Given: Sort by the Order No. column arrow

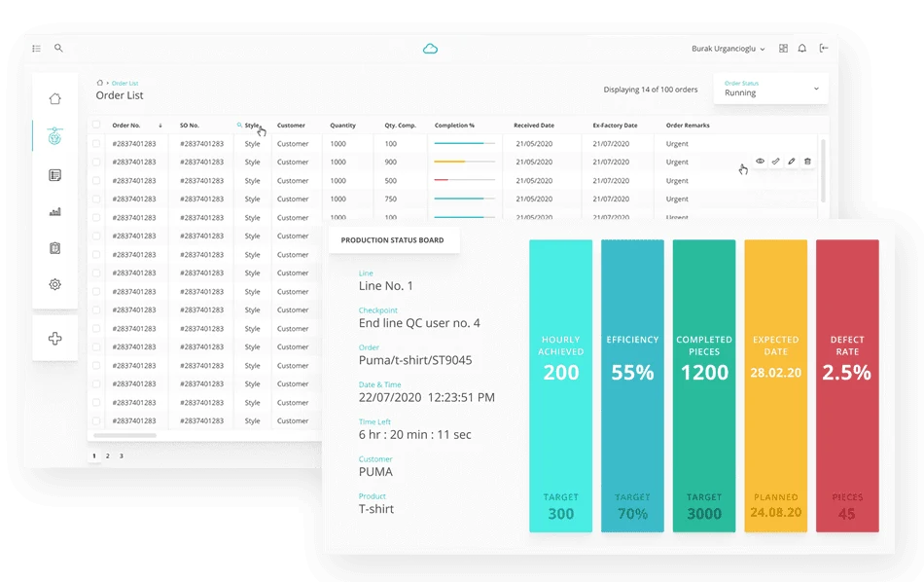Looking at the screenshot, I should tap(160, 126).
